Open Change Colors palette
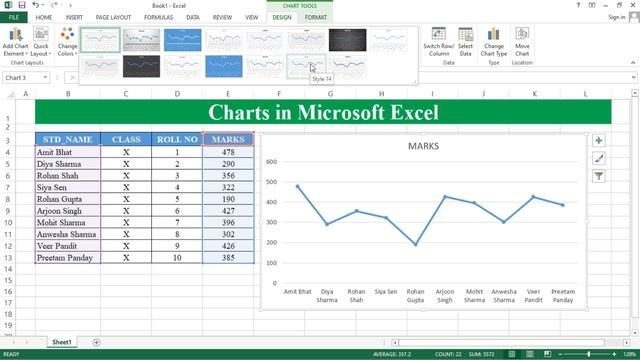640x360 pixels. coord(67,42)
